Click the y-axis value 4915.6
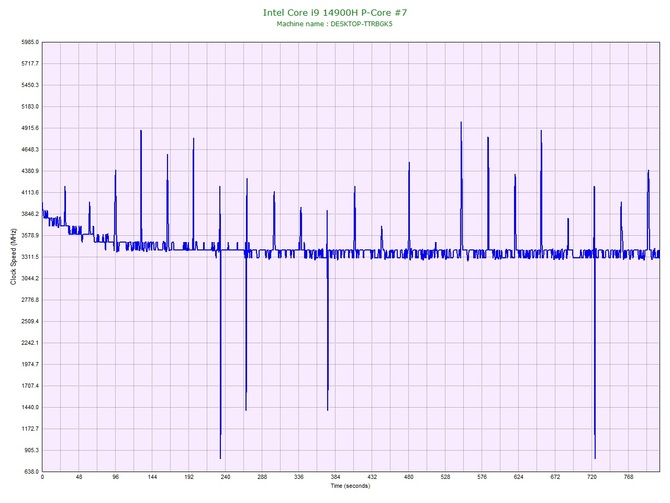Image resolution: width=670 pixels, height=503 pixels. point(30,128)
